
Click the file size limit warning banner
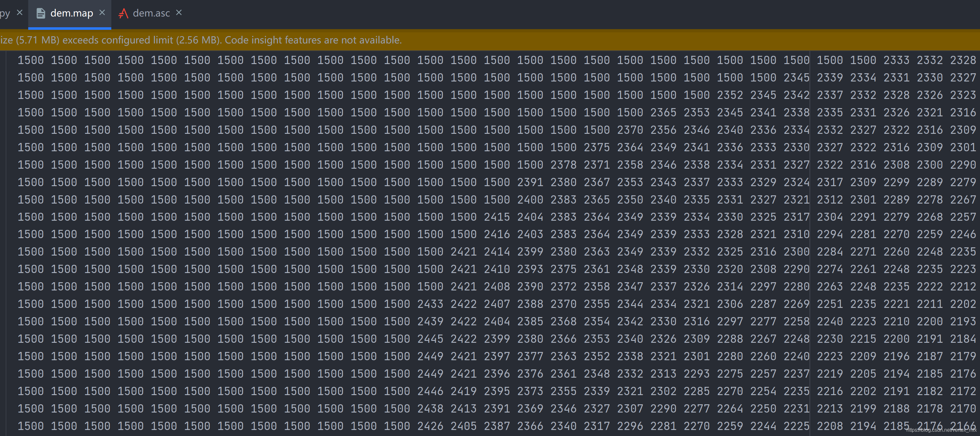click(x=201, y=40)
